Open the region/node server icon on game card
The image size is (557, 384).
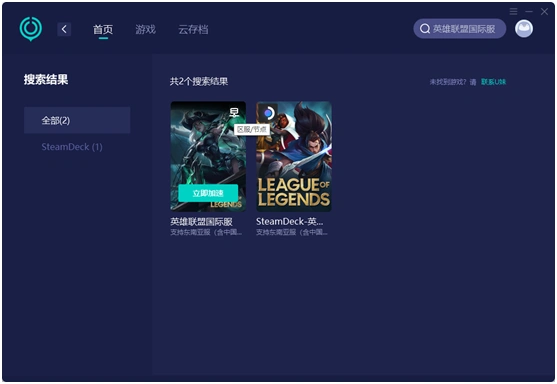click(234, 113)
